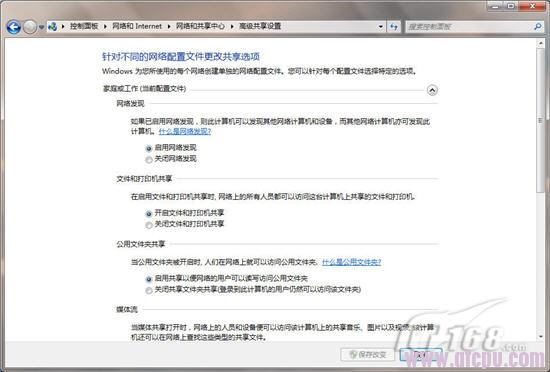Click the 保存改变 button
The width and height of the screenshot is (550, 372).
pos(367,354)
